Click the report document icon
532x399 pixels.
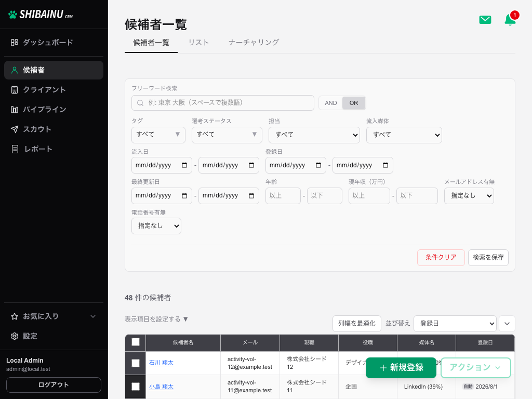(15, 149)
